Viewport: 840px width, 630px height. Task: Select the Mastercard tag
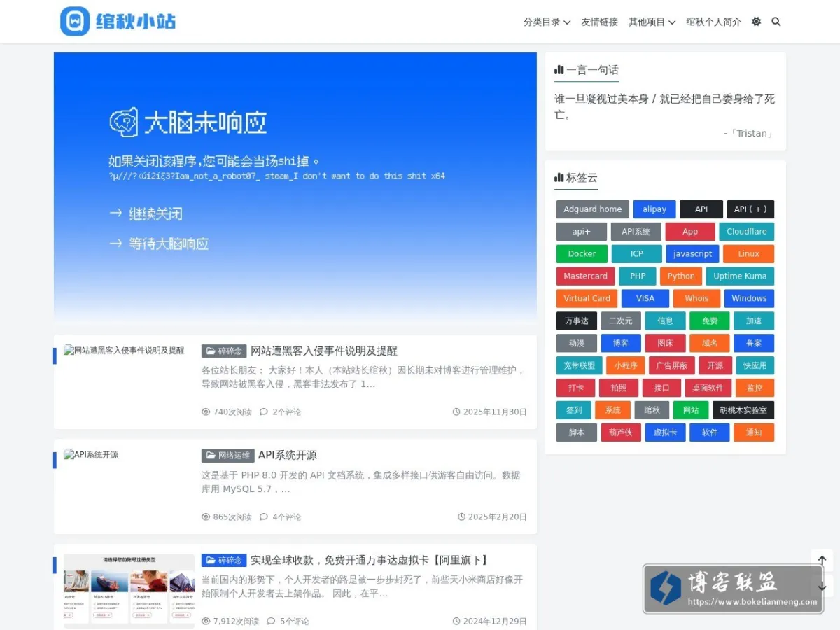point(586,276)
